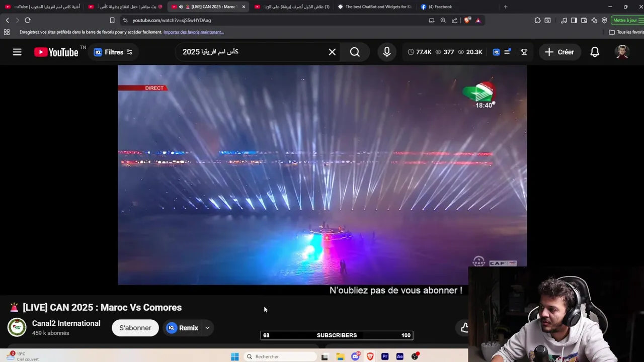Open the Windows Start button
The height and width of the screenshot is (362, 644).
click(x=234, y=356)
